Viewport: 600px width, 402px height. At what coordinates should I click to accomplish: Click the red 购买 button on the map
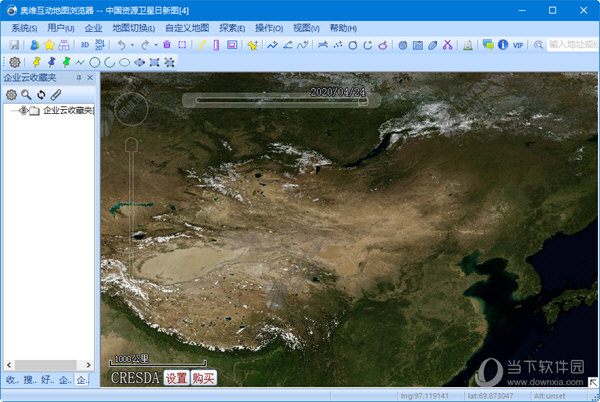click(x=204, y=378)
